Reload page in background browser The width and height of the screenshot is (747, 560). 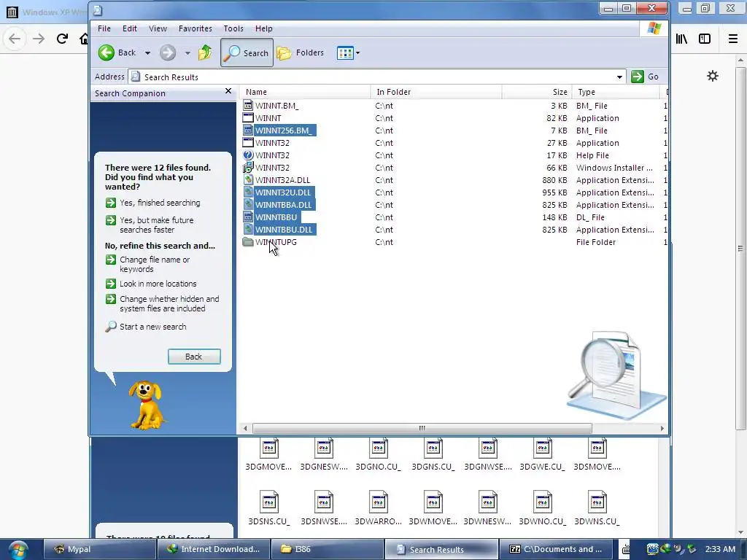[62, 39]
